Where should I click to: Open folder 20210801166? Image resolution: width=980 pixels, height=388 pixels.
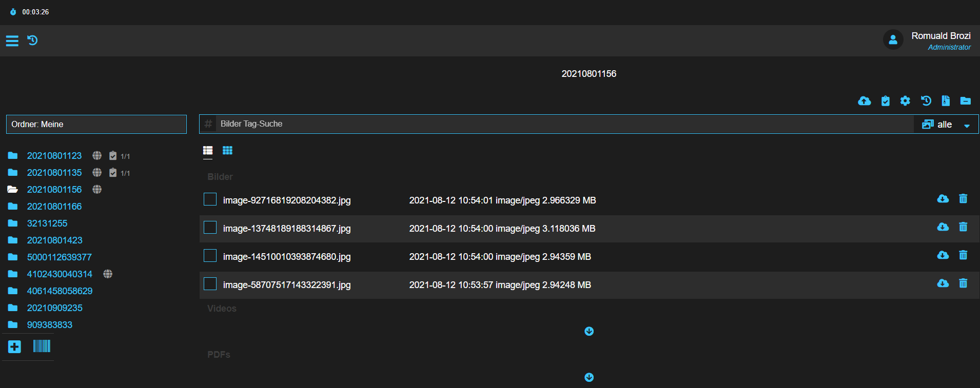pyautogui.click(x=54, y=207)
